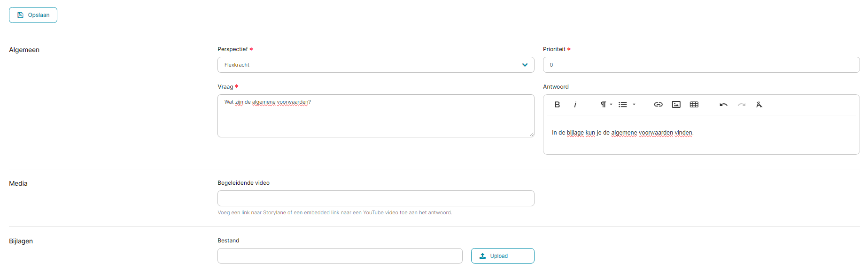
Task: Save the form with Opslaan
Action: (x=33, y=15)
